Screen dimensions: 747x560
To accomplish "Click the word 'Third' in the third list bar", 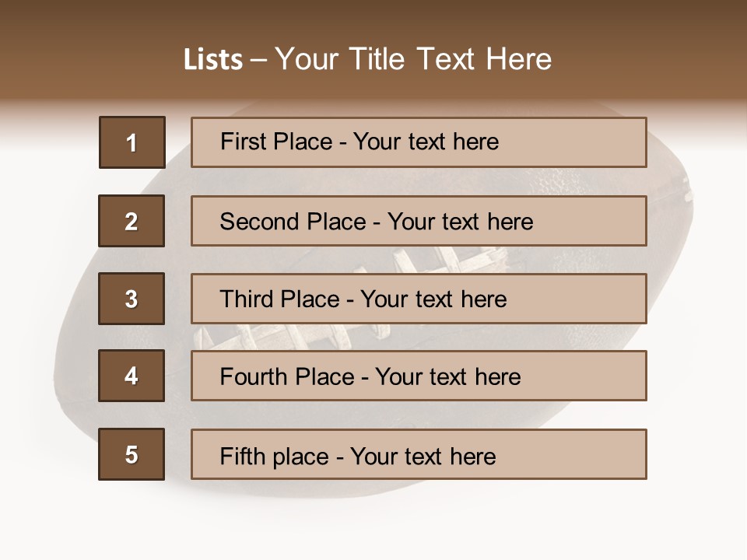I will pyautogui.click(x=246, y=299).
